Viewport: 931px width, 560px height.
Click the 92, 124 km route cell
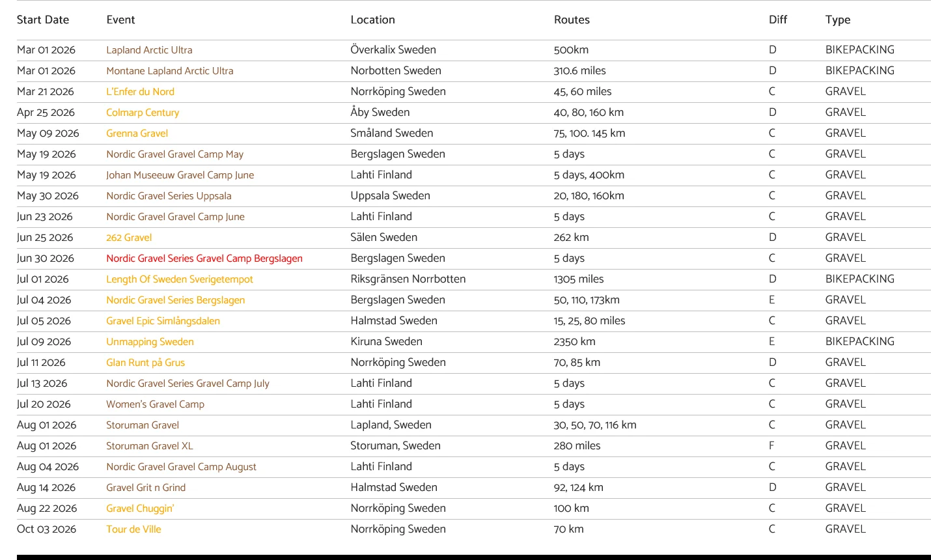[579, 488]
